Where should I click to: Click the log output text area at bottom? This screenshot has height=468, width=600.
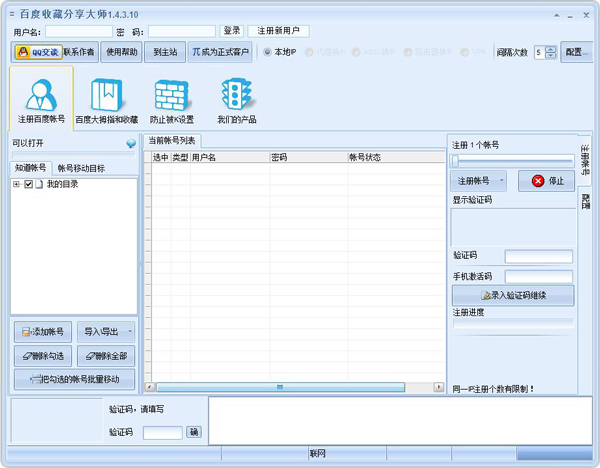[400, 421]
